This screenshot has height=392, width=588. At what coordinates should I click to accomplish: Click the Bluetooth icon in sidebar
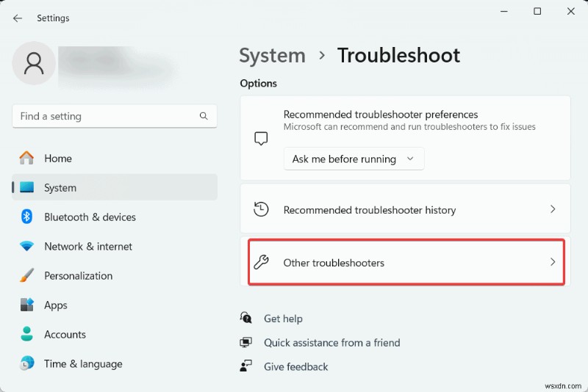pos(26,217)
